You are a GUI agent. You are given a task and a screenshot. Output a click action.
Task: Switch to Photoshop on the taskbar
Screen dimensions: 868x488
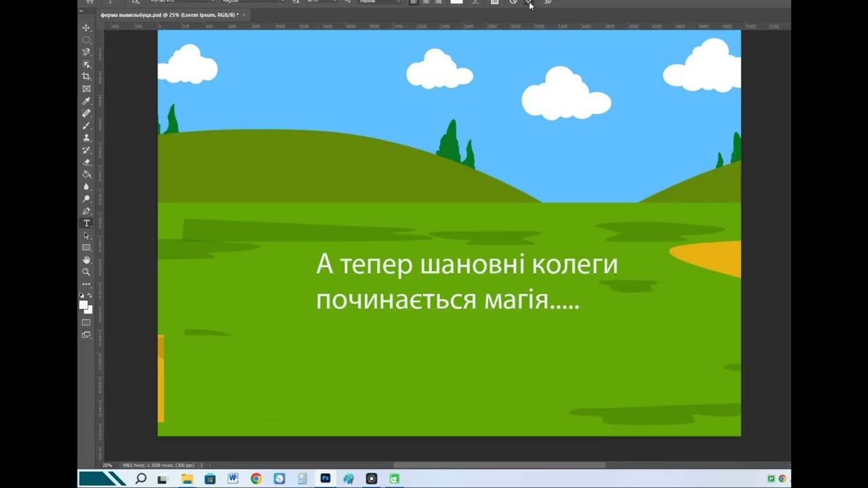325,479
